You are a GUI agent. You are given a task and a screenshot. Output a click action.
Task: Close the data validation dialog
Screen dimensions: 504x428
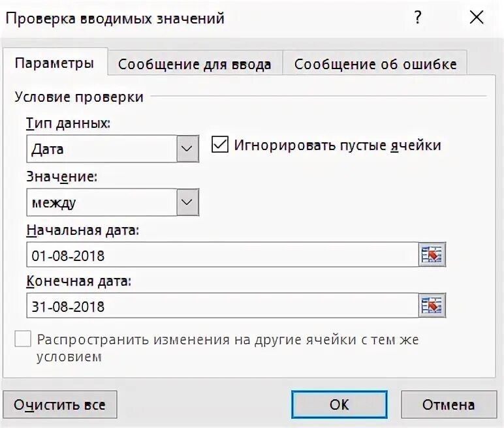pyautogui.click(x=477, y=18)
